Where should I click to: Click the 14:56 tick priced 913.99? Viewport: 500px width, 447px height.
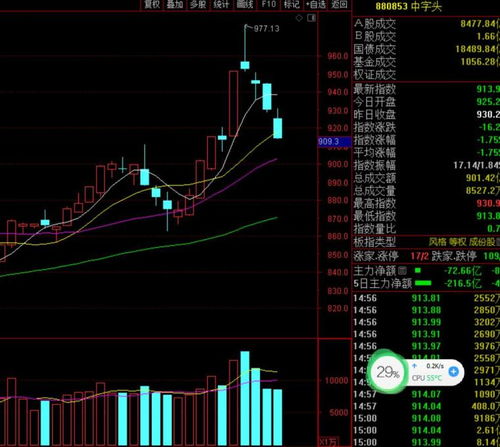tap(427, 322)
